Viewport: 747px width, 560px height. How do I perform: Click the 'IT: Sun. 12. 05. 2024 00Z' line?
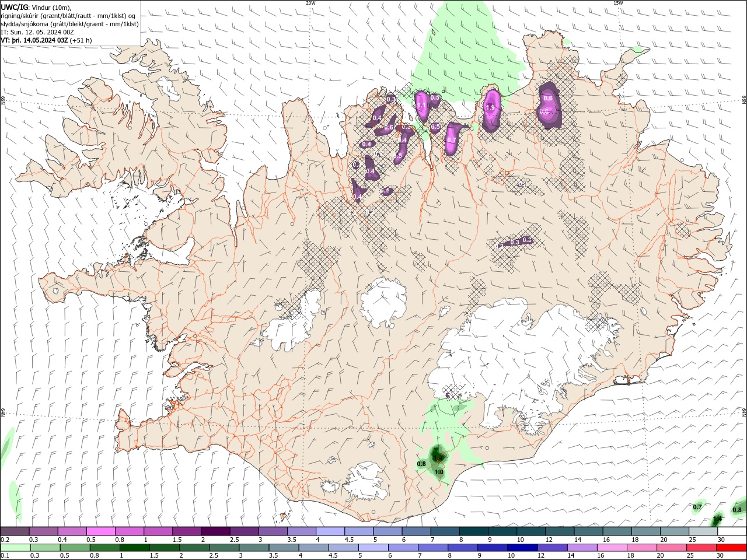pyautogui.click(x=37, y=32)
